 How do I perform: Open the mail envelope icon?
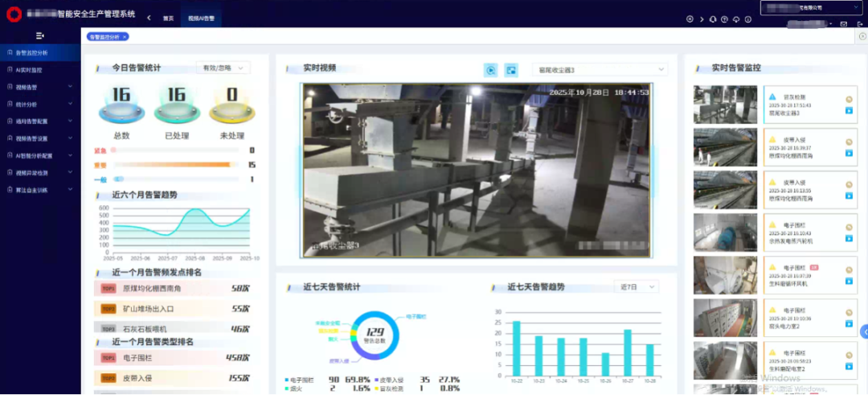(x=843, y=25)
